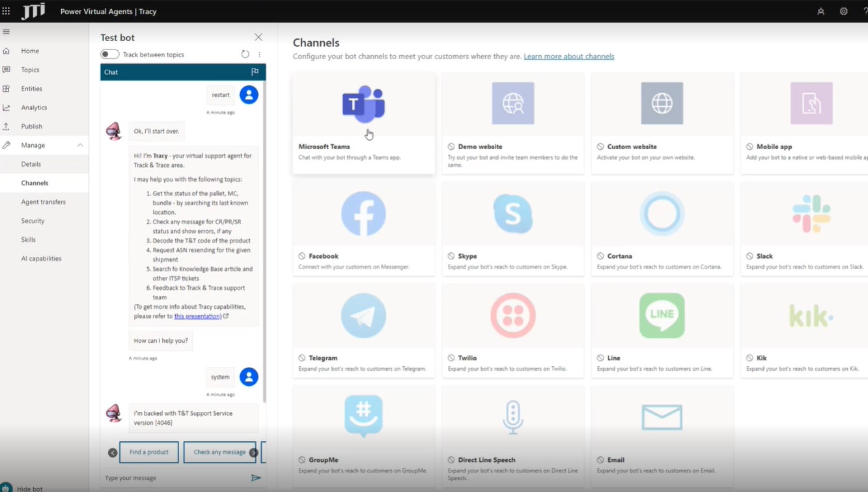This screenshot has width=868, height=492.
Task: Select the Skype channel icon
Action: pyautogui.click(x=513, y=214)
